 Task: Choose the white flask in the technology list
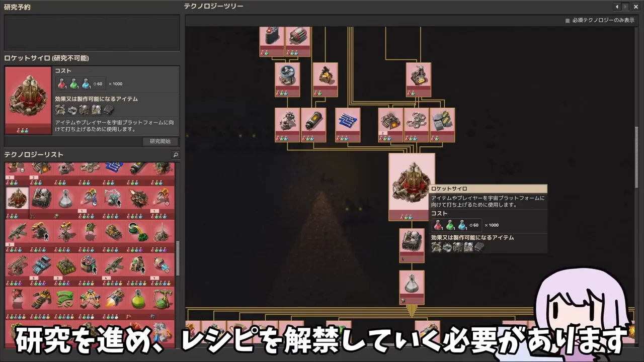[66, 203]
